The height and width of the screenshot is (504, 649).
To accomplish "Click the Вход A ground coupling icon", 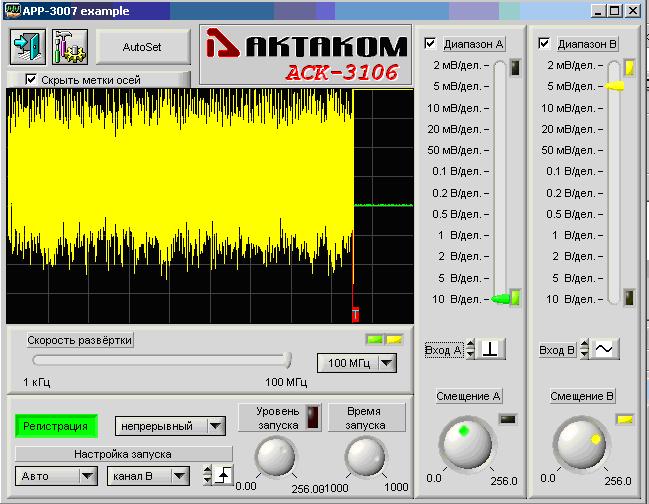I will click(x=491, y=349).
